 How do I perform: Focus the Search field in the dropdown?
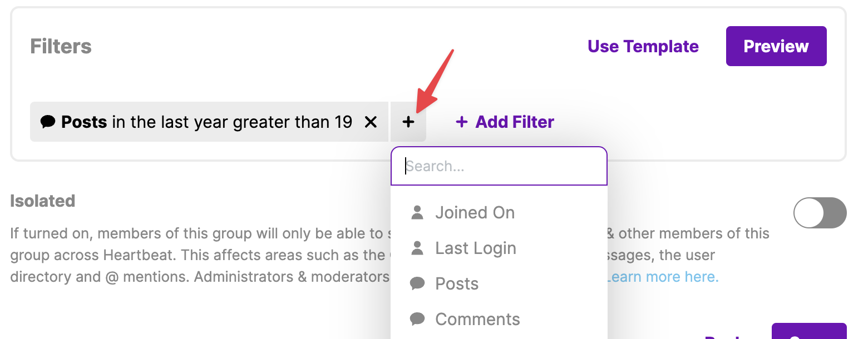click(x=499, y=166)
